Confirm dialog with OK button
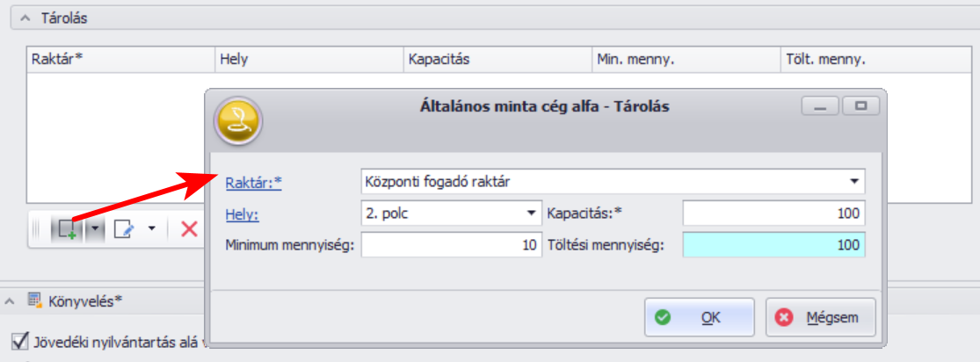The height and width of the screenshot is (362, 980). pyautogui.click(x=700, y=317)
